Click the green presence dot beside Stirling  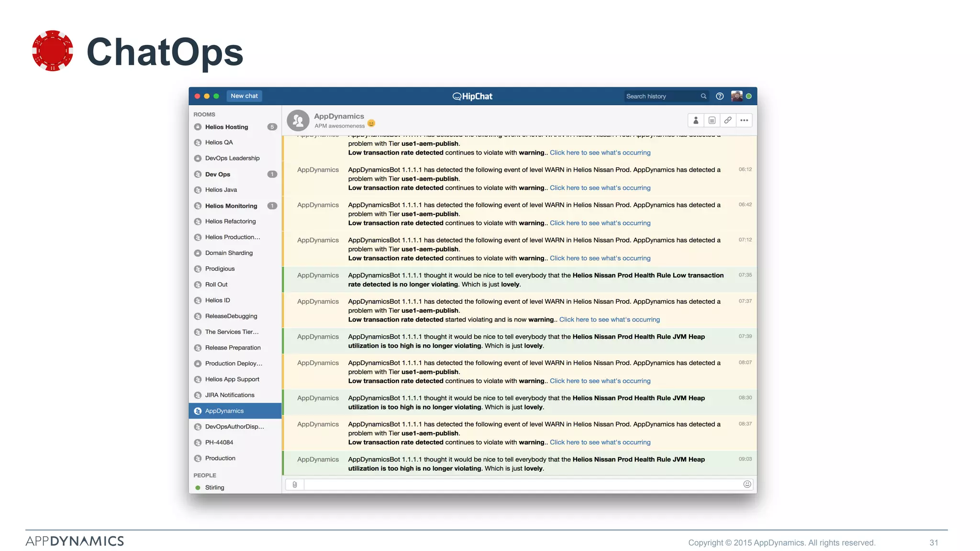(x=198, y=488)
